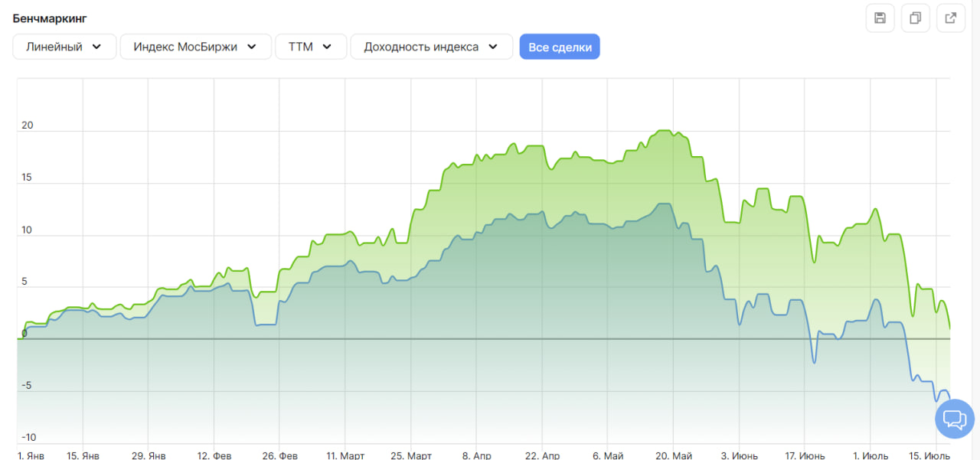Click the 15 value on Y axis
The width and height of the screenshot is (980, 460).
(x=28, y=178)
